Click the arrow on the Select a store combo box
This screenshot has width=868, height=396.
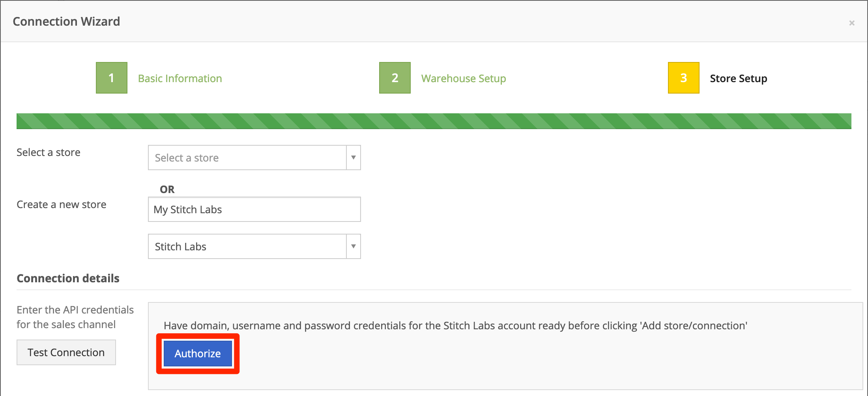click(x=354, y=158)
